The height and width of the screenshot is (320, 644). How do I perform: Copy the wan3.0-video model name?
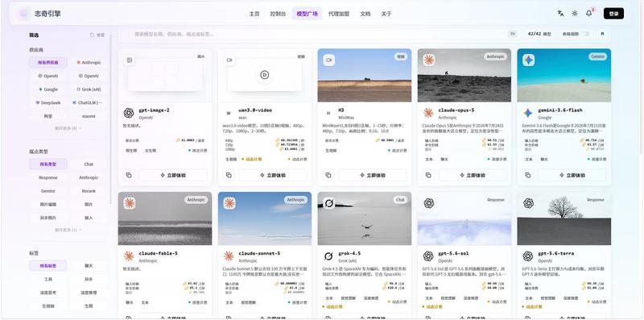point(229,175)
